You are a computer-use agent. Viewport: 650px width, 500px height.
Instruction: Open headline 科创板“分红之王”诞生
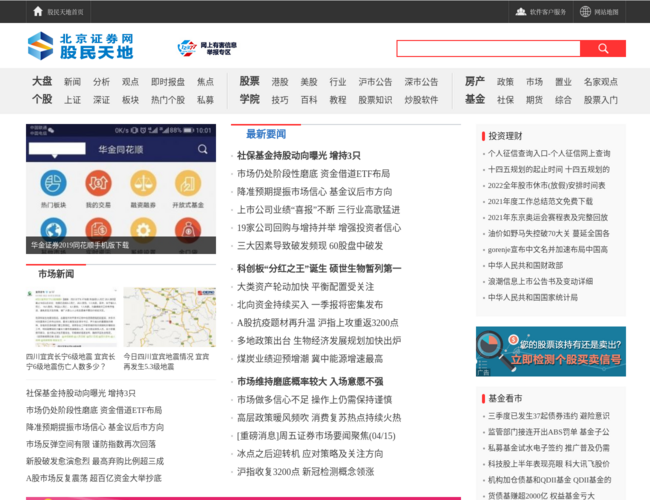(319, 269)
